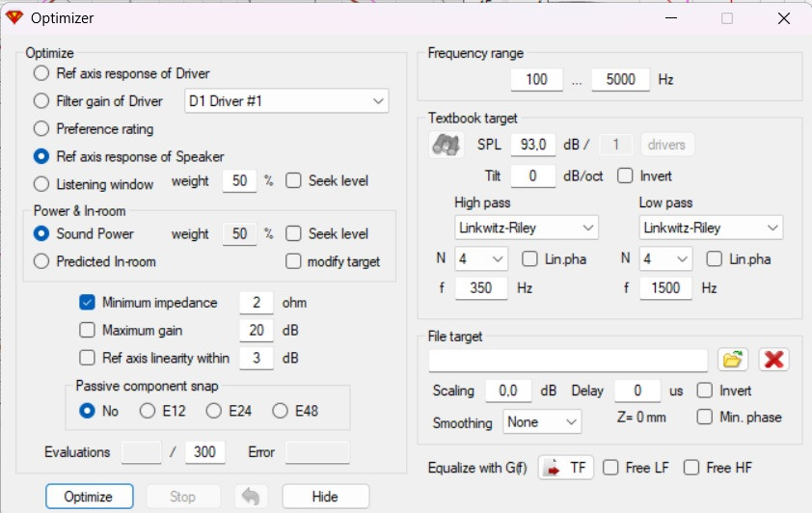The width and height of the screenshot is (812, 513).
Task: Select Ref axis response of Speaker
Action: pos(41,156)
